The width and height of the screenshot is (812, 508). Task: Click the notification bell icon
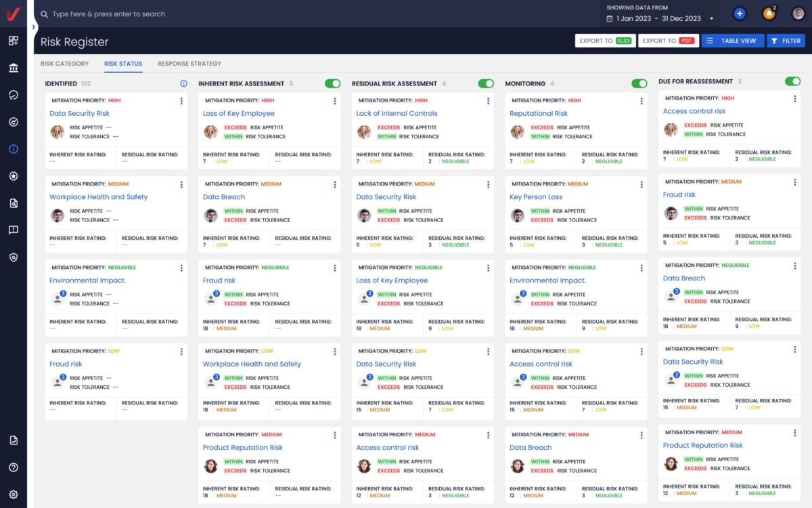[769, 14]
